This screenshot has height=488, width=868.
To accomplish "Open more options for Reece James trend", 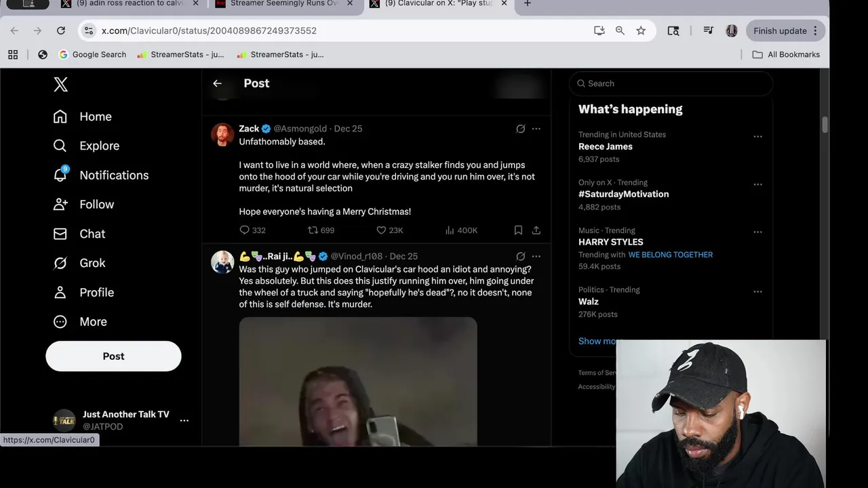I will (x=757, y=136).
